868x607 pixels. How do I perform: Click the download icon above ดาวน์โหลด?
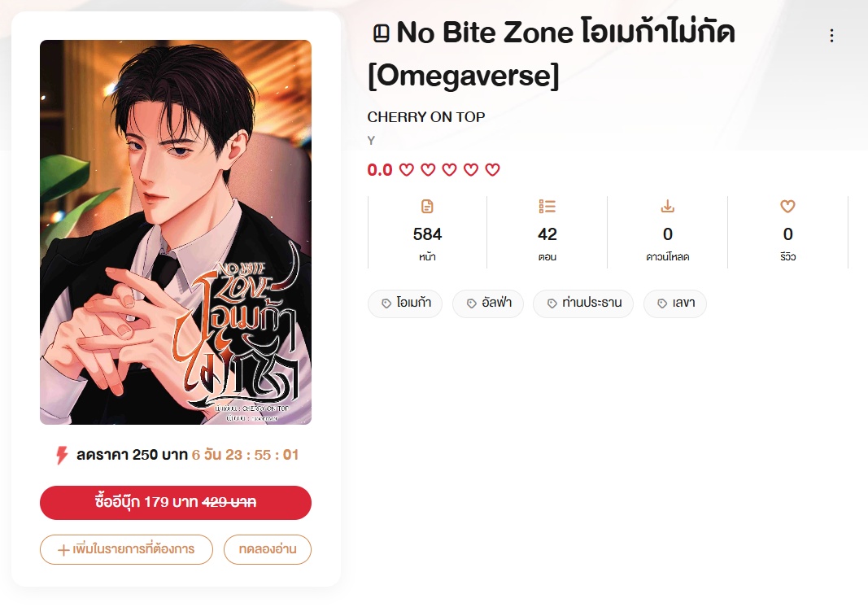(x=668, y=207)
